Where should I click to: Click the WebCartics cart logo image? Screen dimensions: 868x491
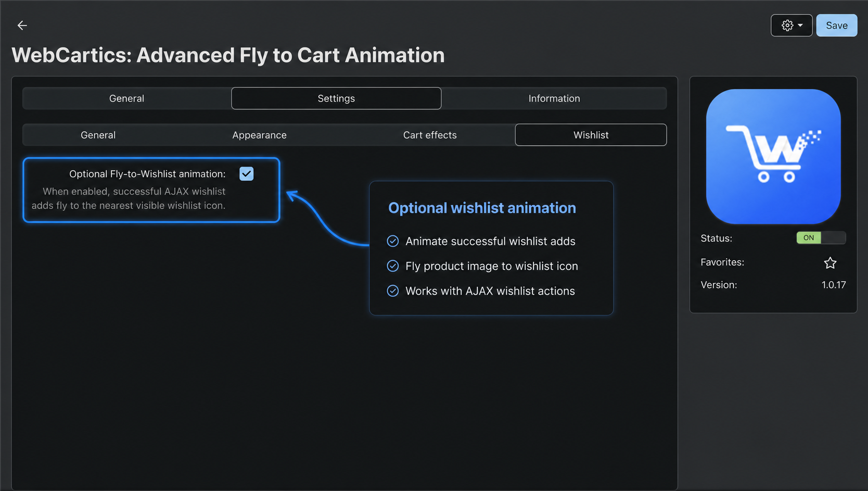773,156
